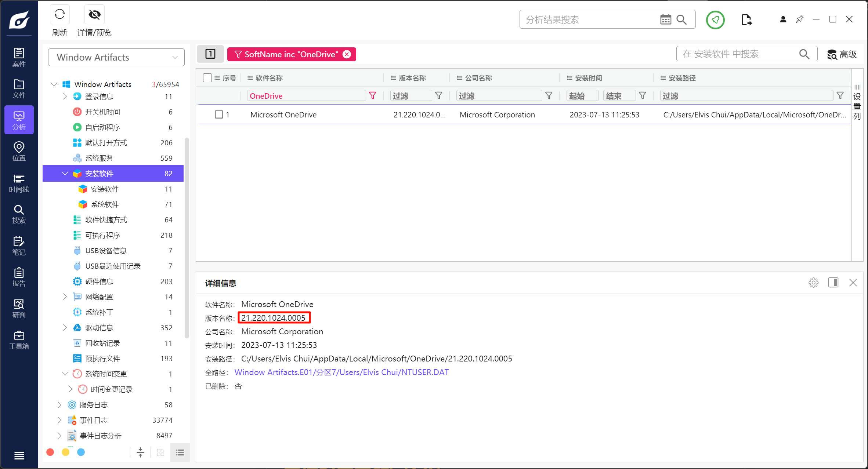Open the Window Artifacts dropdown

116,57
